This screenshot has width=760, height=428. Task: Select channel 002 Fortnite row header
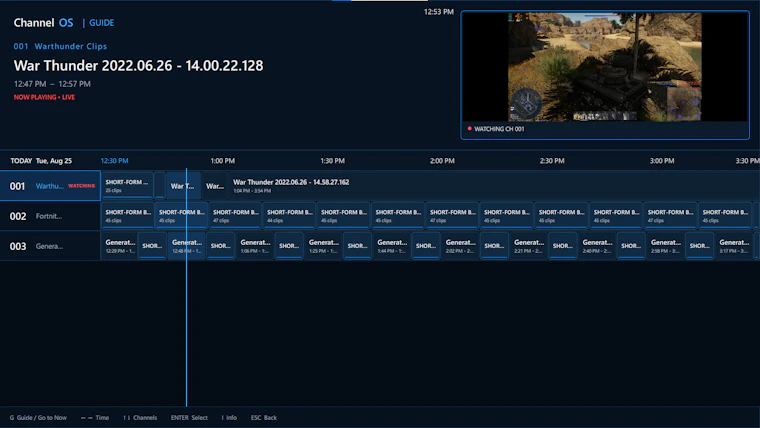pyautogui.click(x=50, y=216)
